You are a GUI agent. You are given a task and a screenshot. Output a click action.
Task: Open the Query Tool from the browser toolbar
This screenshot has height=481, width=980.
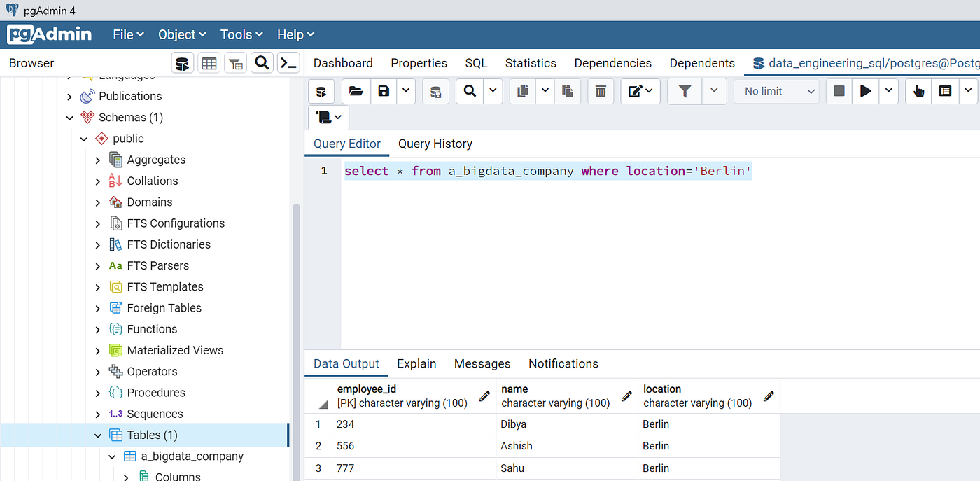[x=183, y=63]
